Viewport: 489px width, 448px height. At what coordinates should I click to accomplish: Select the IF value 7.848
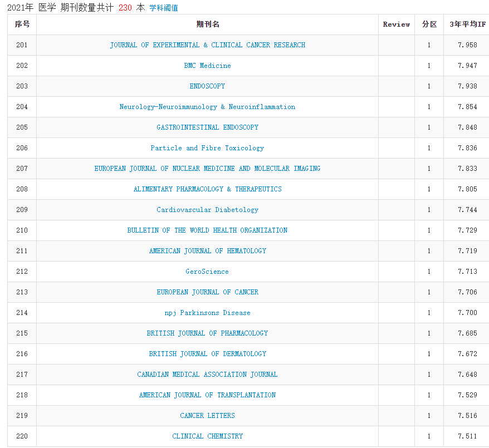[467, 127]
